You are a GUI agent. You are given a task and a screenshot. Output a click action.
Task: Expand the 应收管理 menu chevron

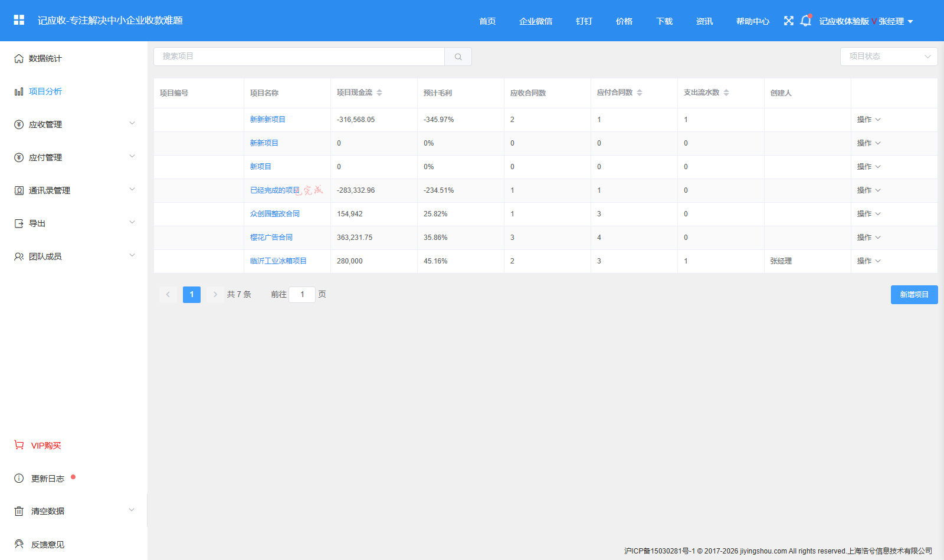click(132, 123)
